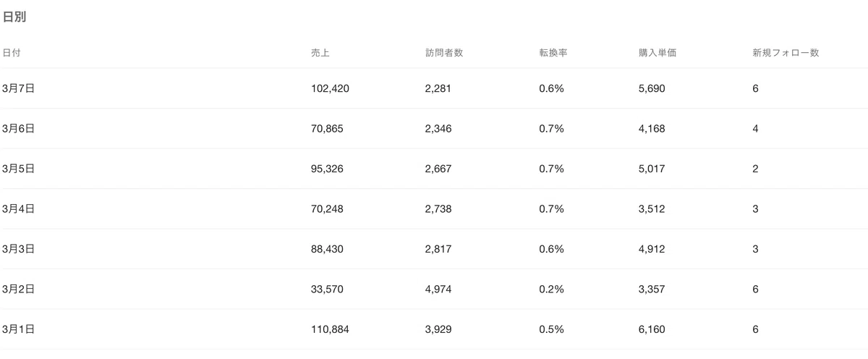
Task: Open the 3月1日 date entry
Action: (19, 329)
